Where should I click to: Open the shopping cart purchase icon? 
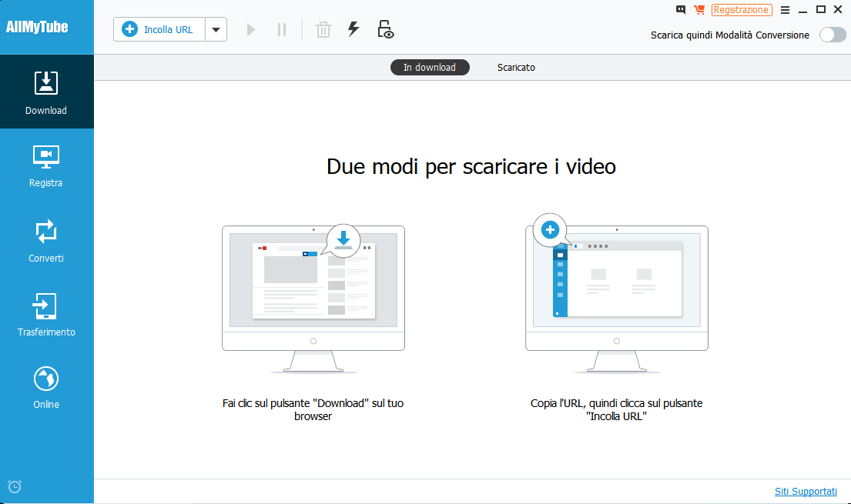[699, 10]
